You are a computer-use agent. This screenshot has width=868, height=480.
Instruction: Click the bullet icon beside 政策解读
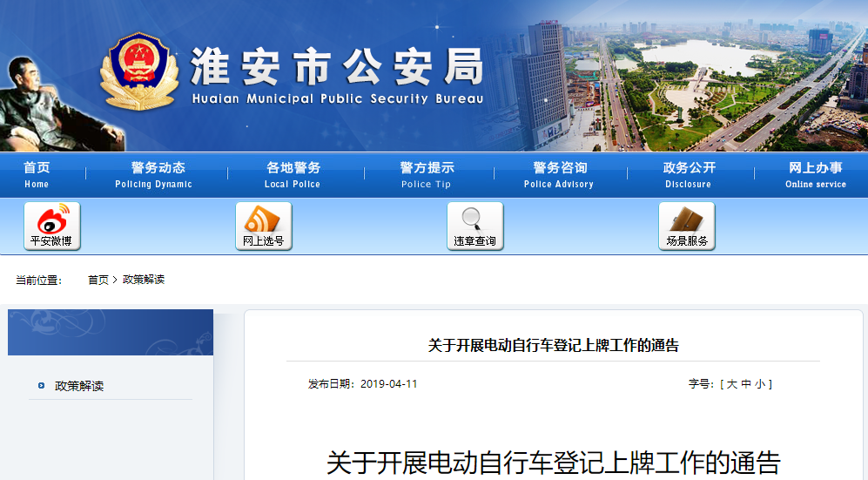(41, 386)
